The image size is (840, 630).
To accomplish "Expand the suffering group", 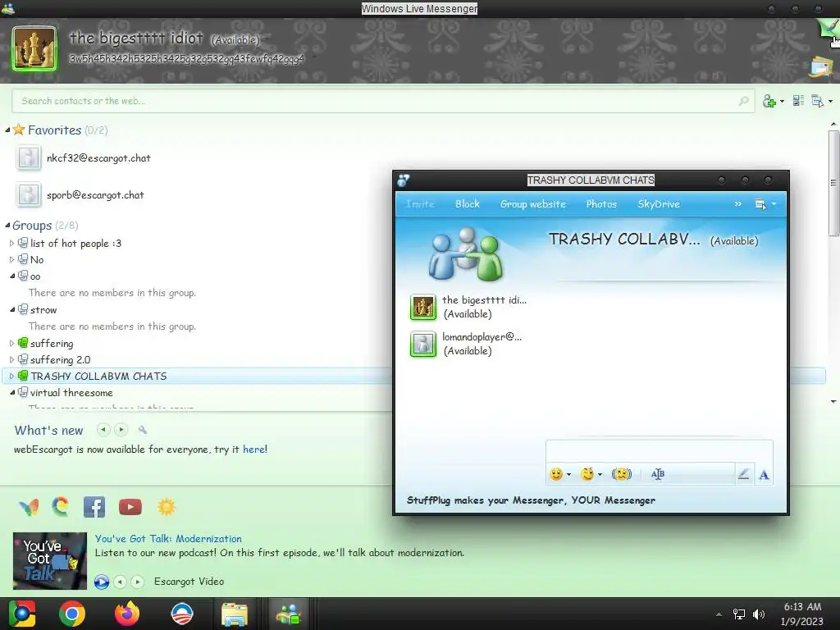I will [x=11, y=344].
